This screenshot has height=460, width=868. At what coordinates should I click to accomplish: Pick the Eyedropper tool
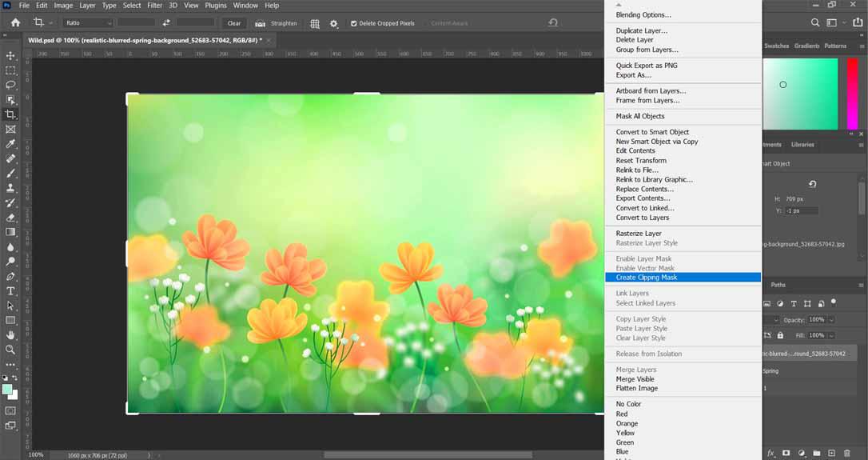click(x=10, y=144)
